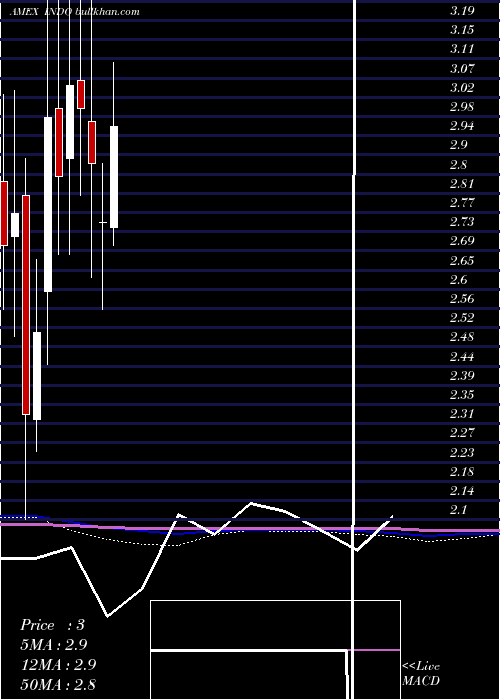Click the 2.23 axis value
The image size is (500, 700).
click(x=462, y=453)
